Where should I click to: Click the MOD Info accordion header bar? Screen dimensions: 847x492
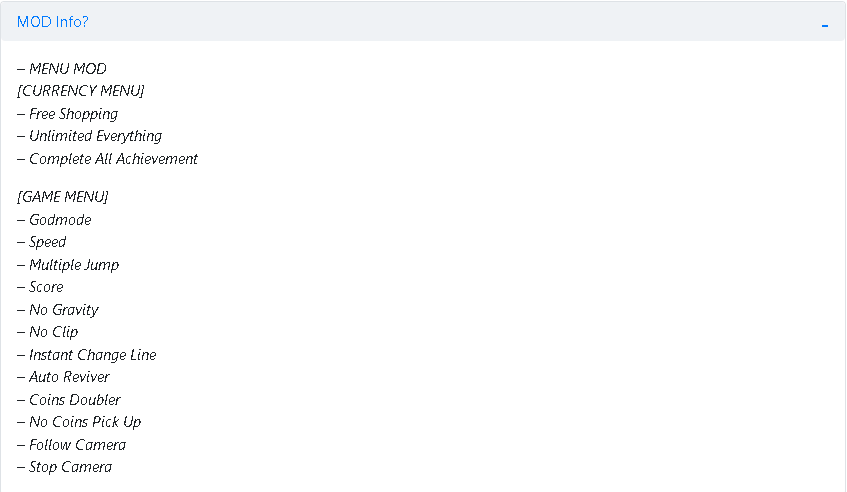tap(423, 22)
